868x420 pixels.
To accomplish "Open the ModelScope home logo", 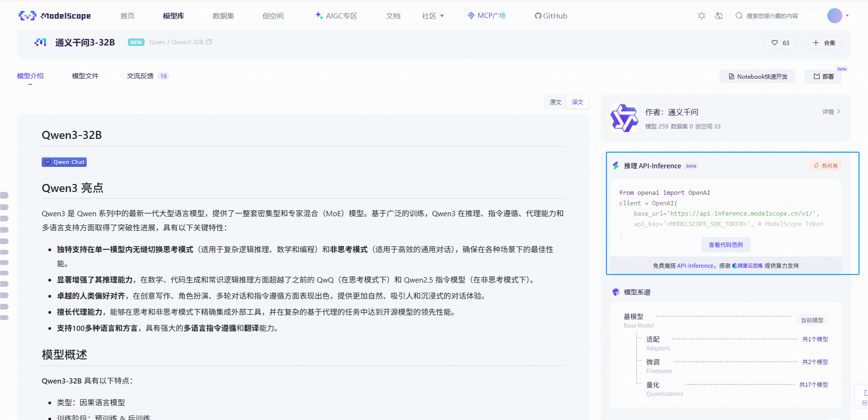I will click(x=54, y=16).
